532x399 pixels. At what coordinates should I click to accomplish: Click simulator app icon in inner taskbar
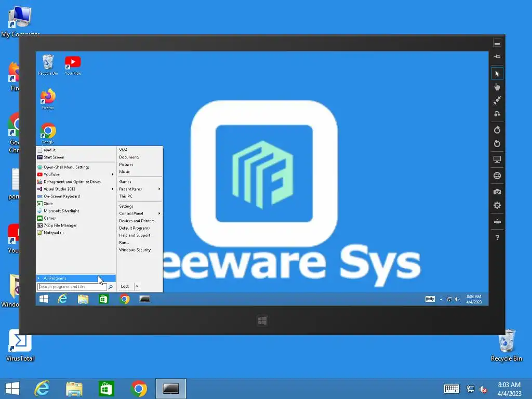[x=145, y=299]
